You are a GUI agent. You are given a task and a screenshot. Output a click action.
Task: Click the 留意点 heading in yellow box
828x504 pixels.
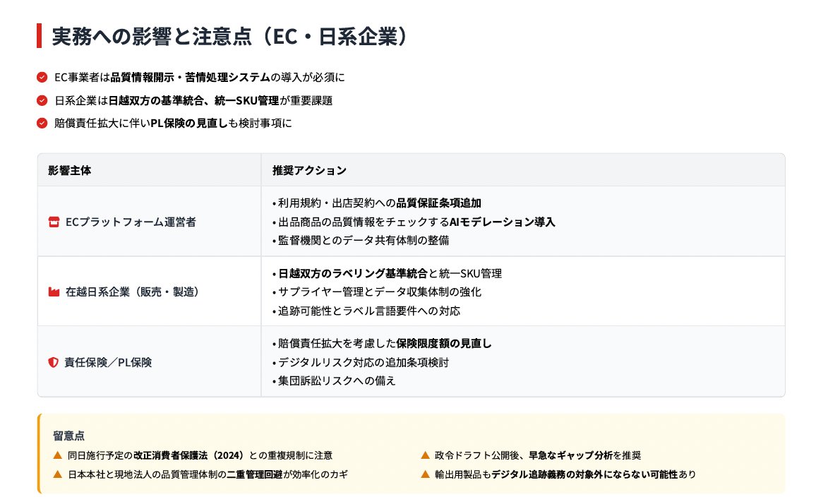click(x=68, y=436)
